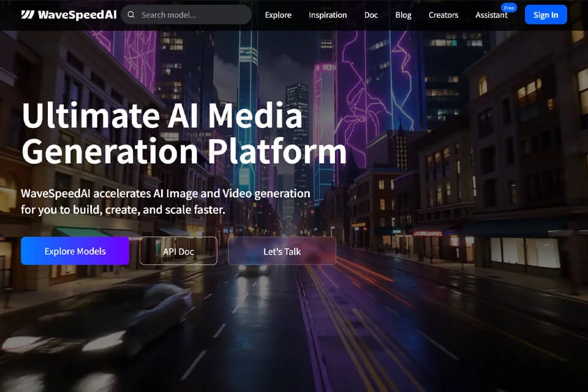Visit the Blog page

(x=403, y=15)
